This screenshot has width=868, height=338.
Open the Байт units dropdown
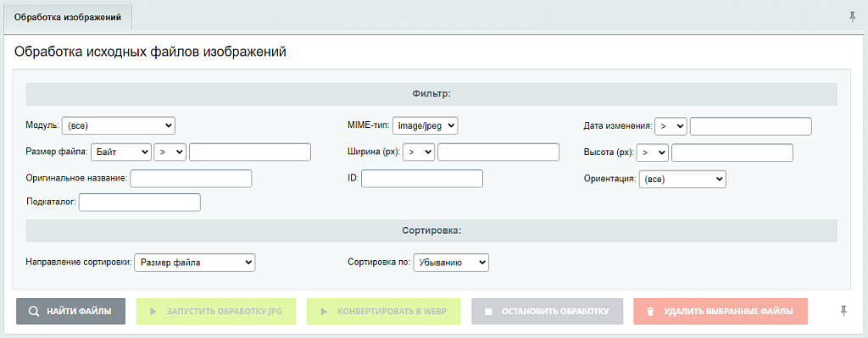pyautogui.click(x=121, y=152)
